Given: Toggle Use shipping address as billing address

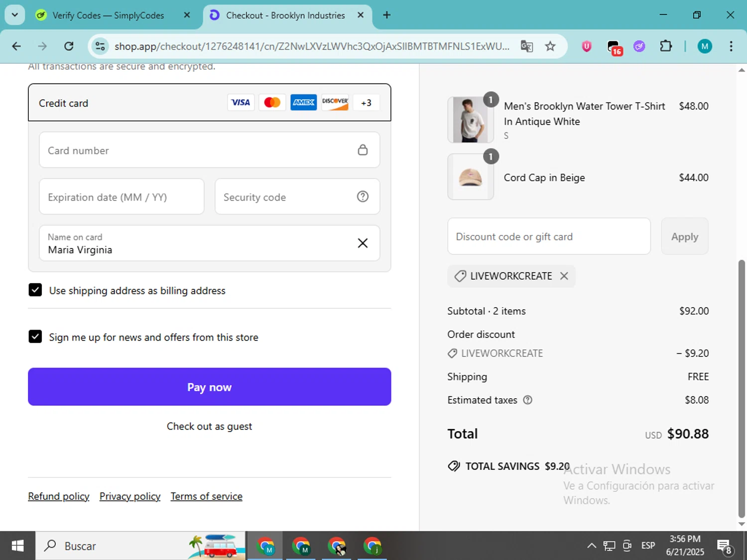Looking at the screenshot, I should pyautogui.click(x=35, y=290).
